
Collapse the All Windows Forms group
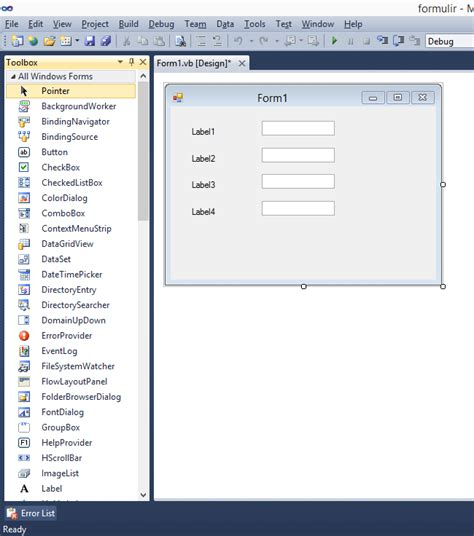click(13, 77)
